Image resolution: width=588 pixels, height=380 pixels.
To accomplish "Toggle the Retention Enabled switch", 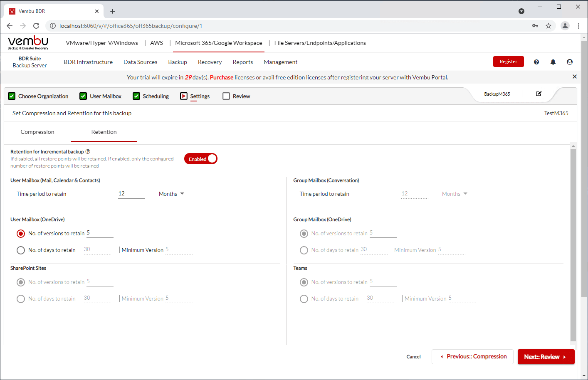I will pos(201,159).
